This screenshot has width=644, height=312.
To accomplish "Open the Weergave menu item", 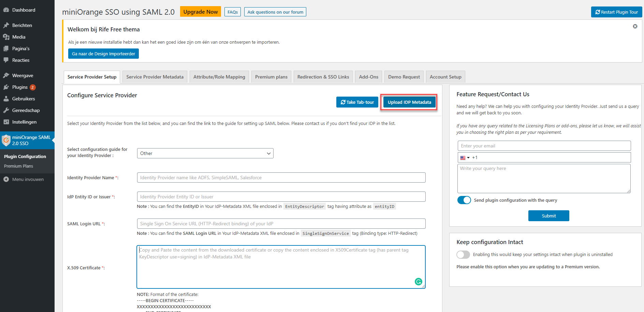I will coord(27,75).
